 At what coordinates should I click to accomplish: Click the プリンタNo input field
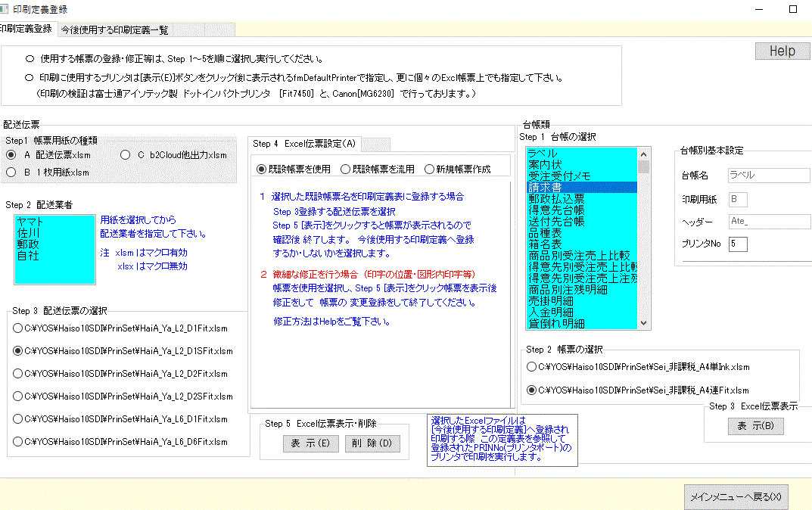tap(738, 244)
